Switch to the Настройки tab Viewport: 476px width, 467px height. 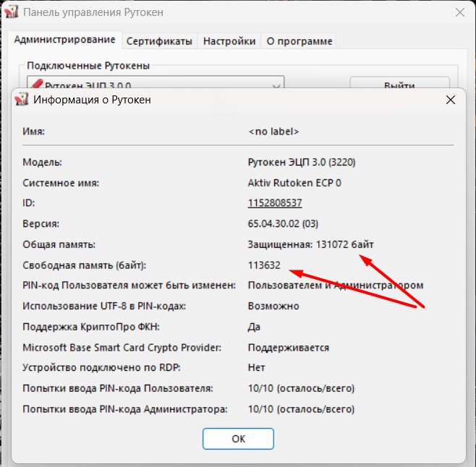229,41
